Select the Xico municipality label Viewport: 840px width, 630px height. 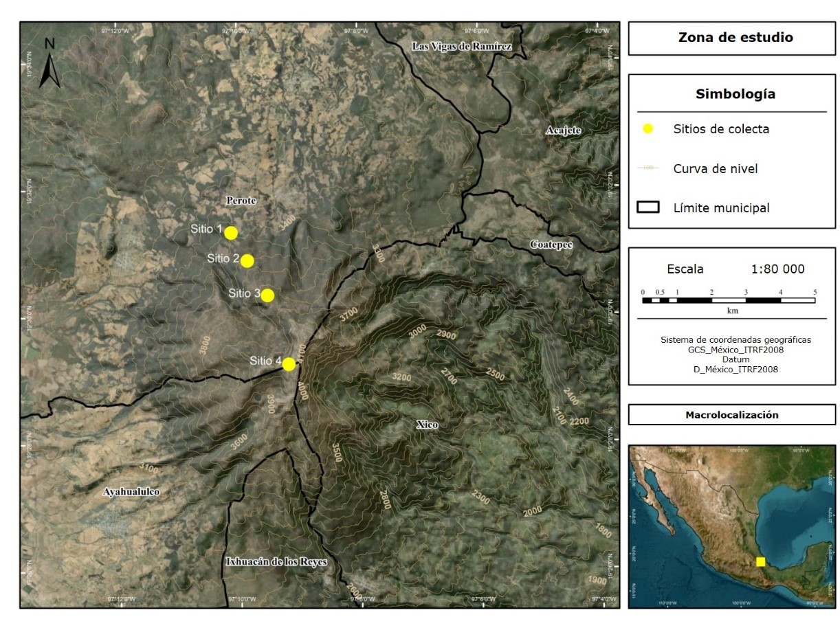pyautogui.click(x=427, y=425)
